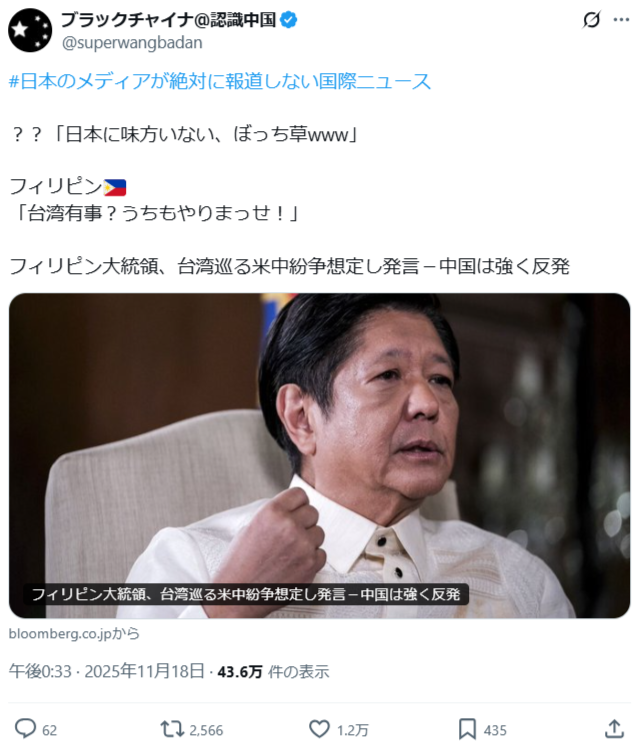Image resolution: width=638 pixels, height=751 pixels.
Task: Click the share upload icon
Action: [614, 728]
